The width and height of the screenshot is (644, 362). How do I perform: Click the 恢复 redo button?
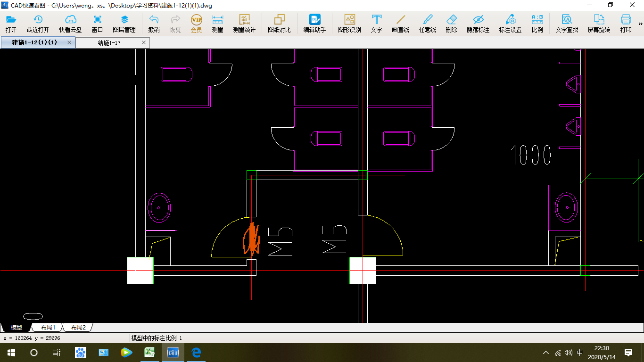(x=175, y=24)
